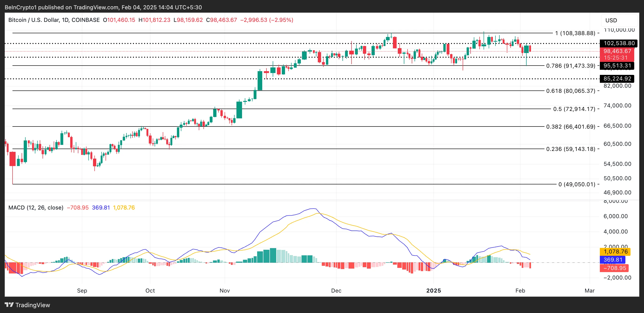This screenshot has height=313, width=644.
Task: Click the Feb label on the time axis
Action: coord(521,290)
